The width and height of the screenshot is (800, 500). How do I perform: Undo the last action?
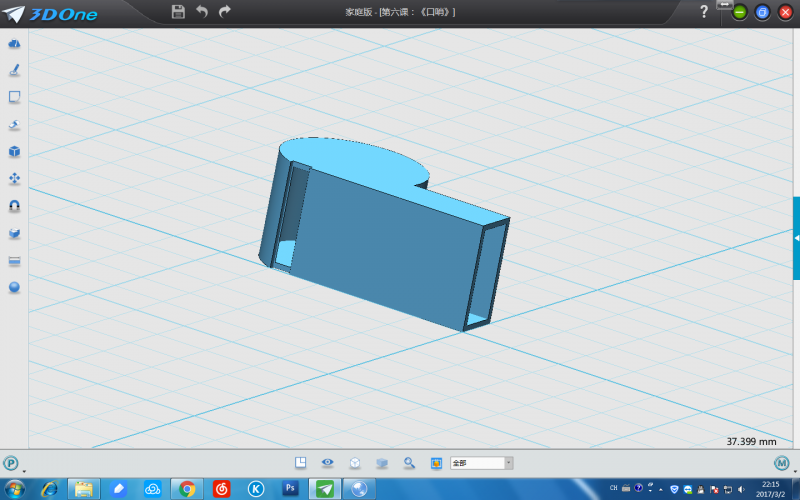202,12
